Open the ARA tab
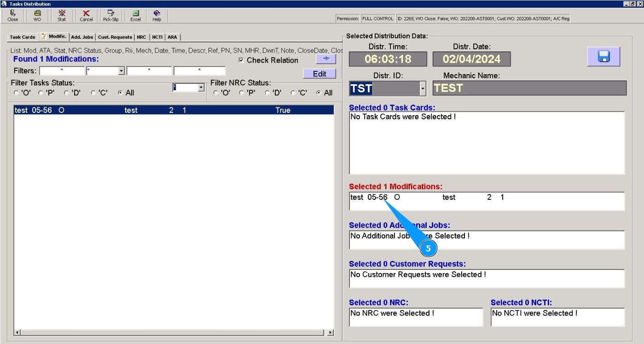This screenshot has height=344, width=644. [x=172, y=37]
